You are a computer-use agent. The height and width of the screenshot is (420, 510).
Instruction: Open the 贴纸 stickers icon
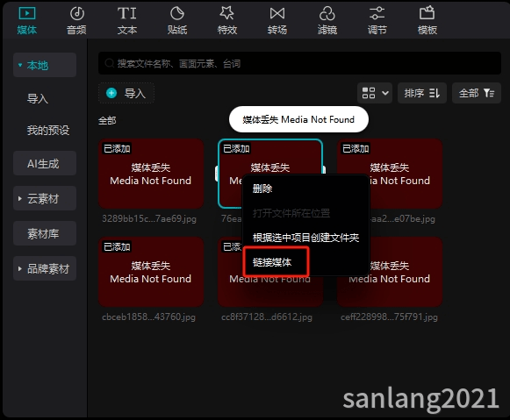[x=177, y=20]
